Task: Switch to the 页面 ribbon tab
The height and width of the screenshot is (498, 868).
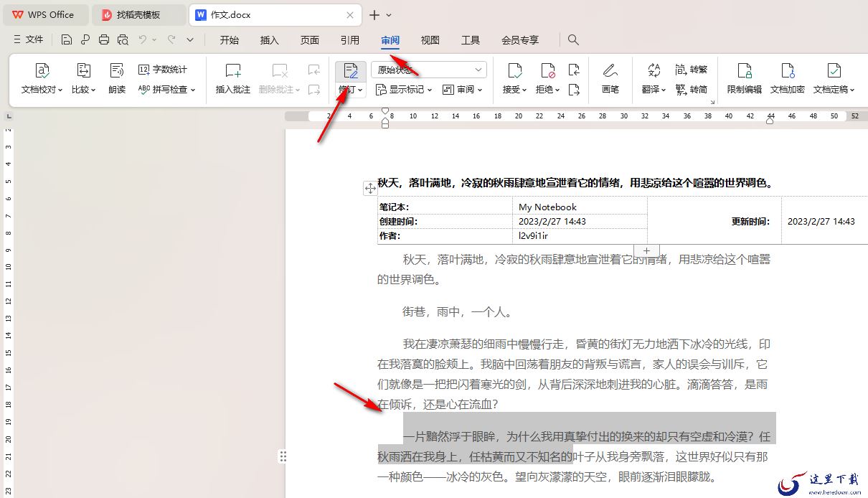Action: pos(310,40)
